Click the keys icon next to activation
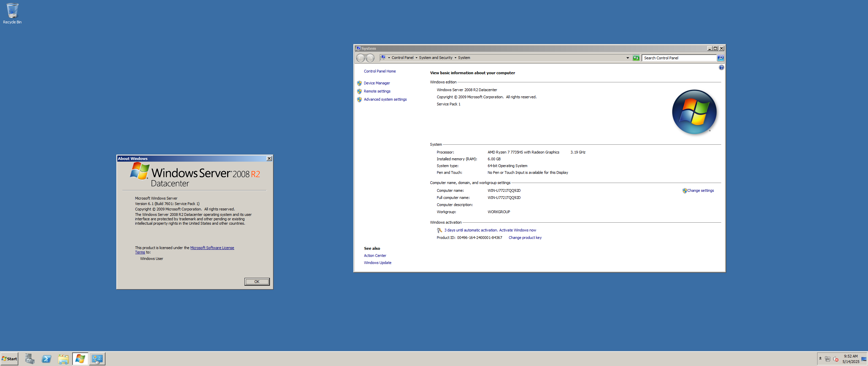 (x=439, y=230)
